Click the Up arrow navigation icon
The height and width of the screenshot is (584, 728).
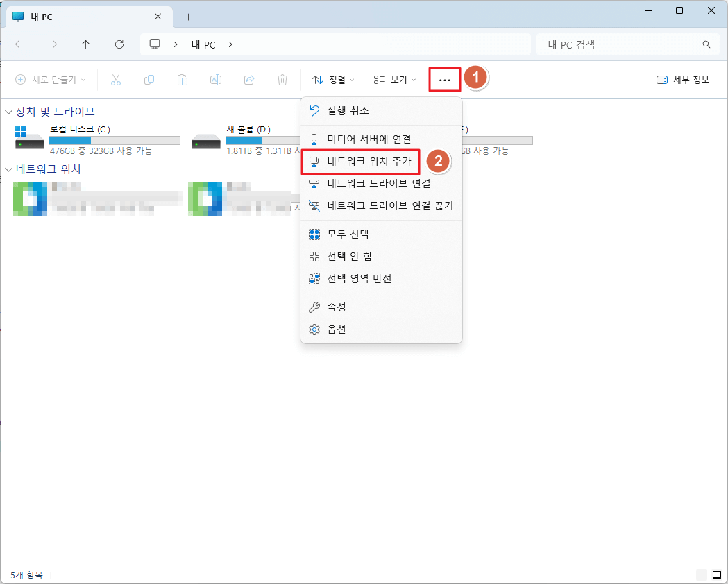pyautogui.click(x=85, y=44)
